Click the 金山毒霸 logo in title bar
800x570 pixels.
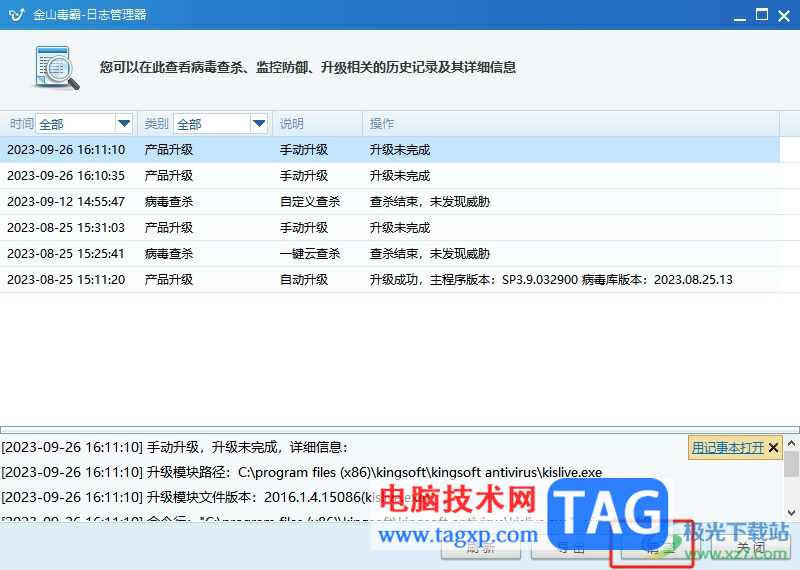(17, 14)
